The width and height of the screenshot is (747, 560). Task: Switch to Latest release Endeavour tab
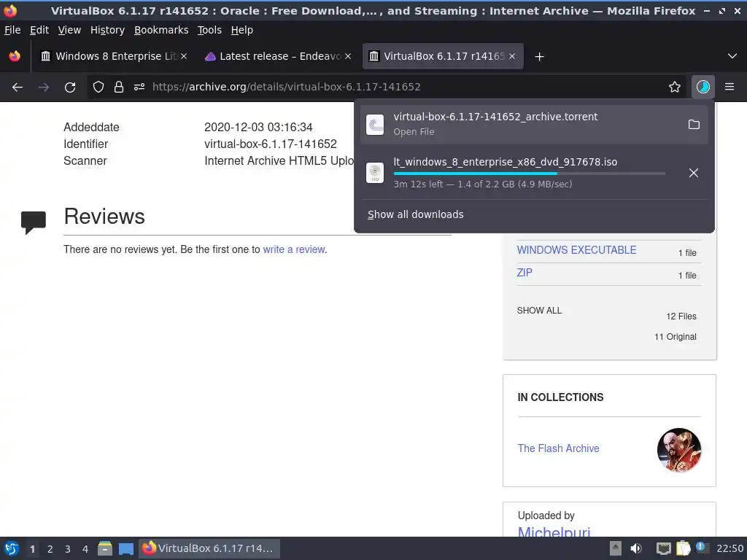279,56
